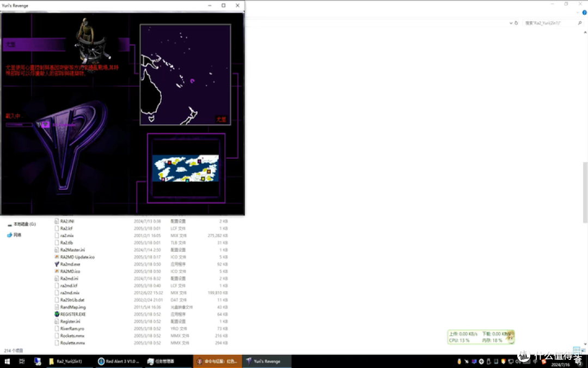Screen dimensions: 588x368
Task: Switch to 命令与征服 taskbar item
Action: (217, 361)
